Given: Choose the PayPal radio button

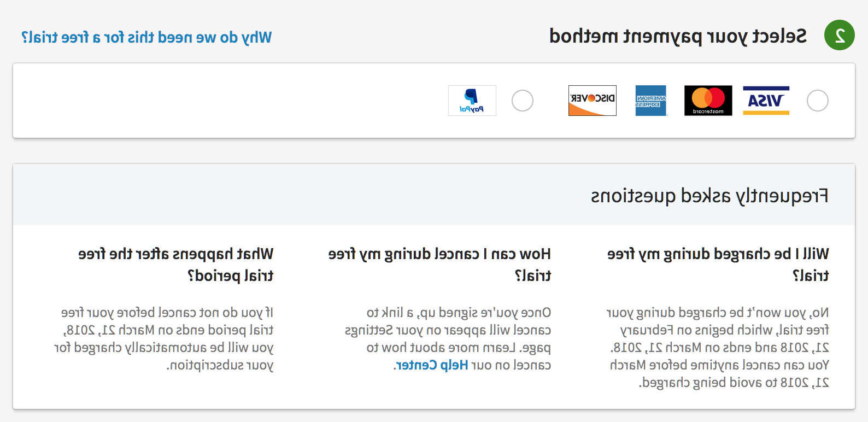Looking at the screenshot, I should (x=523, y=101).
